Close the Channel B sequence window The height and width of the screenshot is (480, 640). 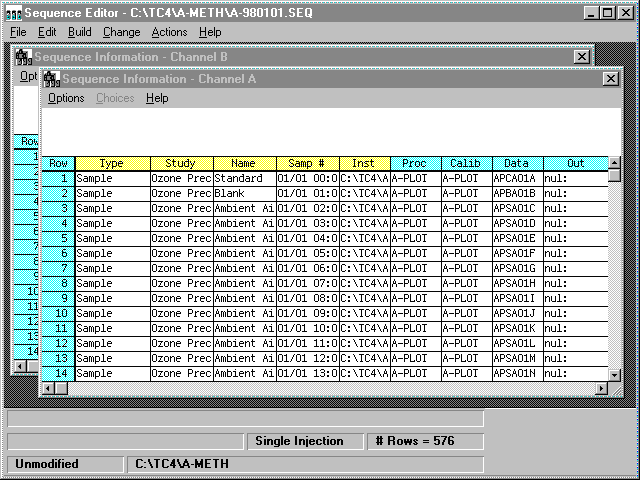581,58
